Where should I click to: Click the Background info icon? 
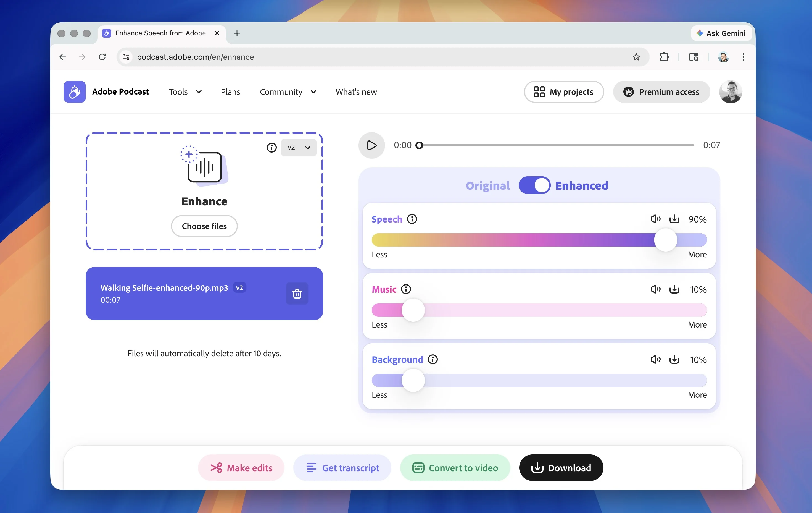click(433, 359)
